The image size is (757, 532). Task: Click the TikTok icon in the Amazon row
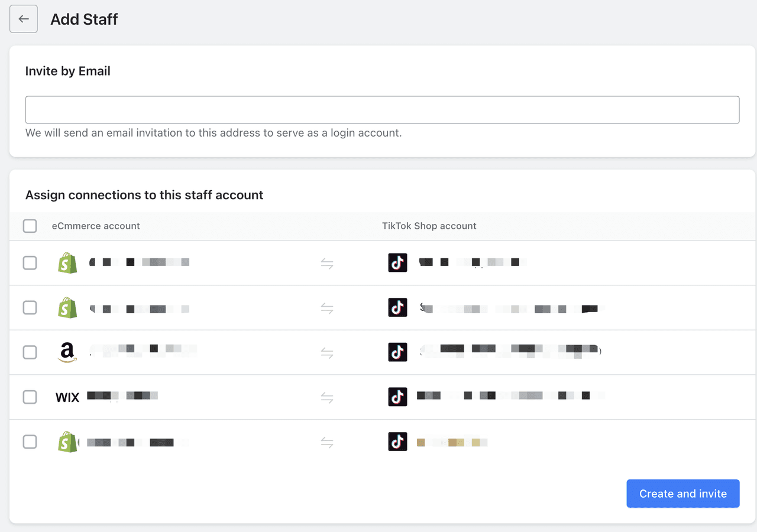click(x=398, y=352)
